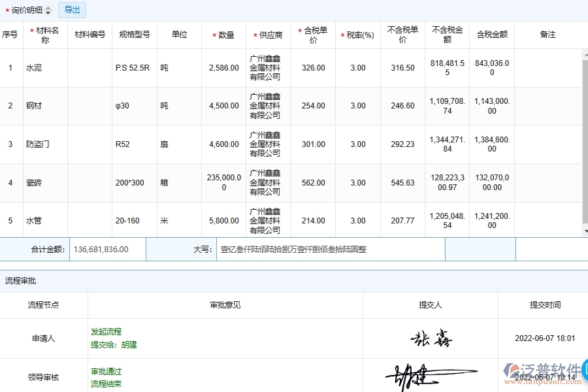Click the red asterisk beside 询价明细 label
The image size is (588, 392).
7,10
